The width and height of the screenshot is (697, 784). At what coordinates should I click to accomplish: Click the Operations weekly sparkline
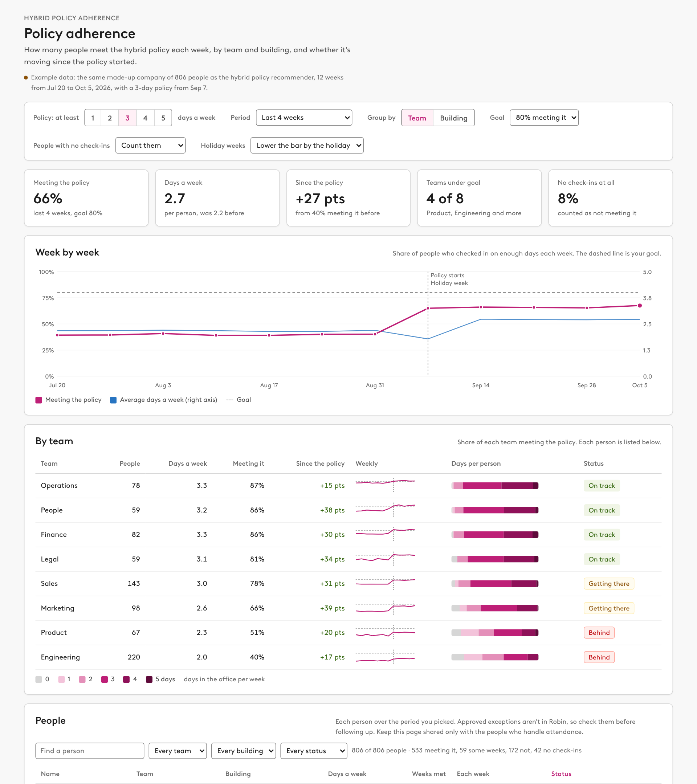[x=385, y=485]
